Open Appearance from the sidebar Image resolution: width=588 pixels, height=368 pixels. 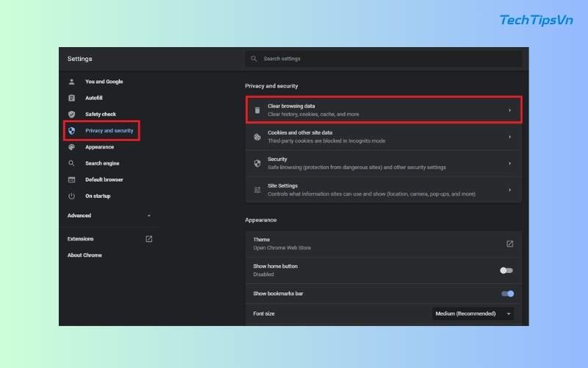[99, 147]
